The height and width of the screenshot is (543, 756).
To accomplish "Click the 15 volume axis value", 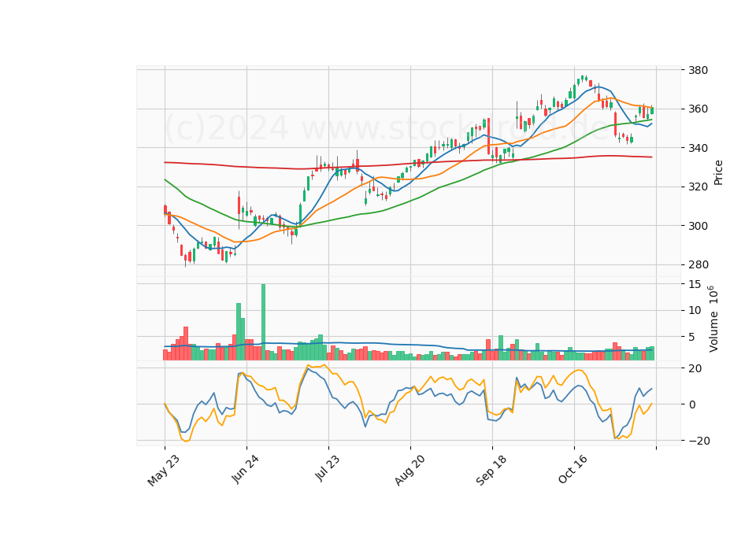I will click(695, 284).
